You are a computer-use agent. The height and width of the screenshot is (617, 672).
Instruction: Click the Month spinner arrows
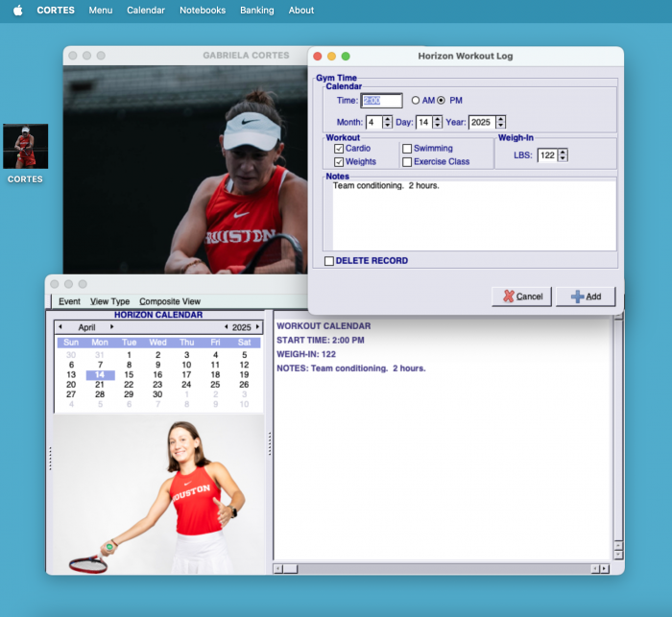(387, 122)
